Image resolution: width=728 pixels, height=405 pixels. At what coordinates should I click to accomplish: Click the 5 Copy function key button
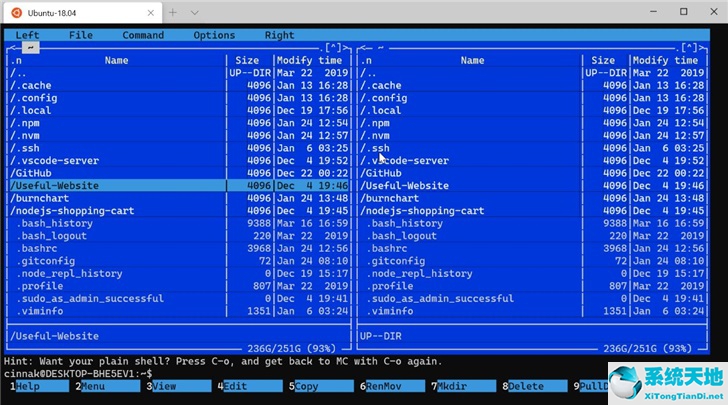click(x=321, y=386)
